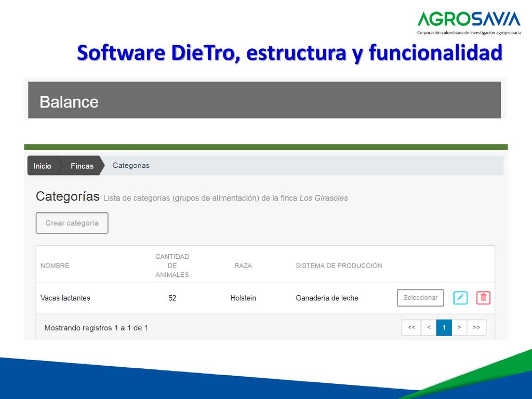Select the Categorias breadcrumb item
The image size is (532, 399).
click(131, 165)
